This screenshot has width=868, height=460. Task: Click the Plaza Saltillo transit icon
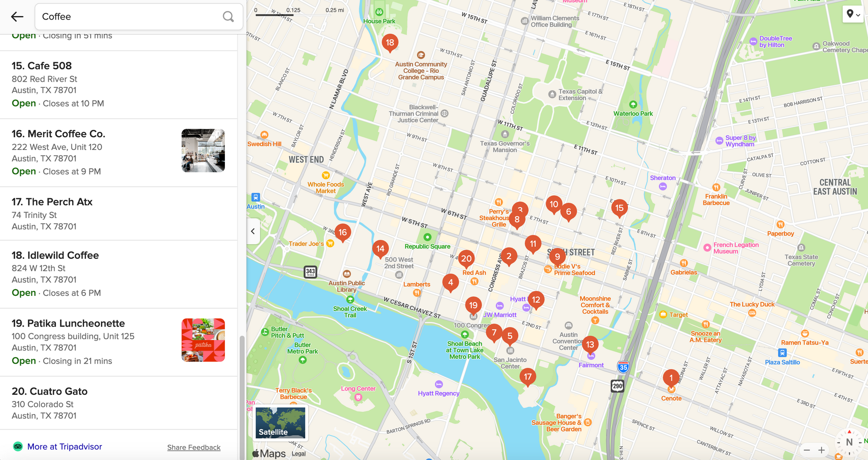[782, 353]
